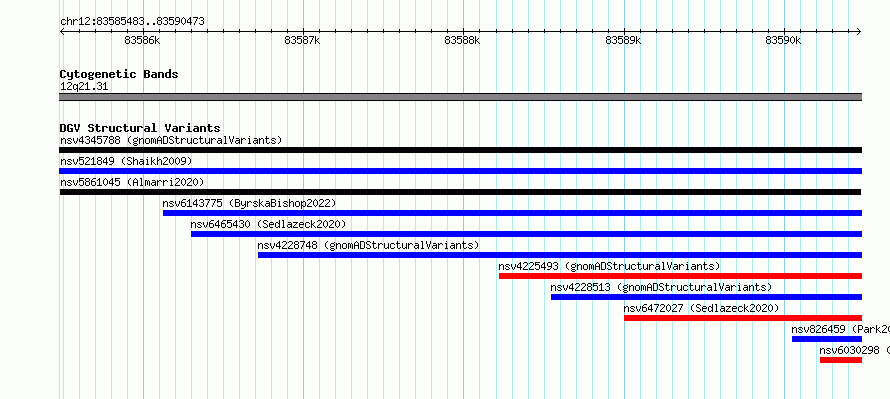Click the blue nsv6465430 variant bar
Screen dimensions: 890x399
point(526,234)
